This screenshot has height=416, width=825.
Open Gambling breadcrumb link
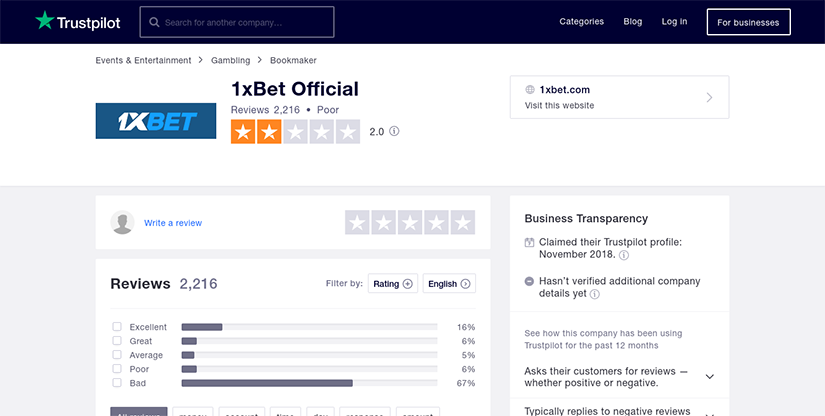(230, 60)
